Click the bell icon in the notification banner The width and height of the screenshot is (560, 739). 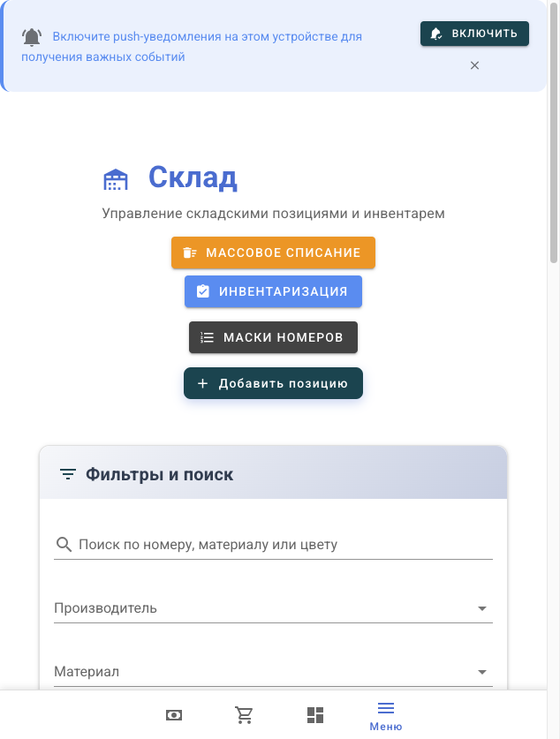pos(32,38)
